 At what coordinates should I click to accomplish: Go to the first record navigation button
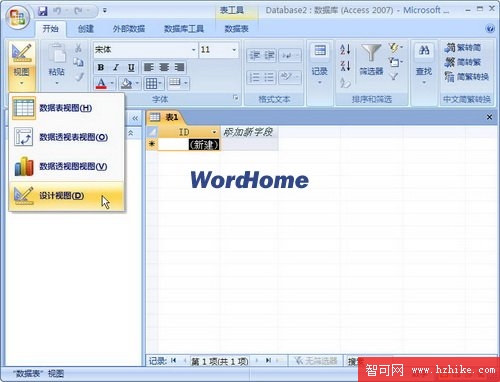point(173,360)
